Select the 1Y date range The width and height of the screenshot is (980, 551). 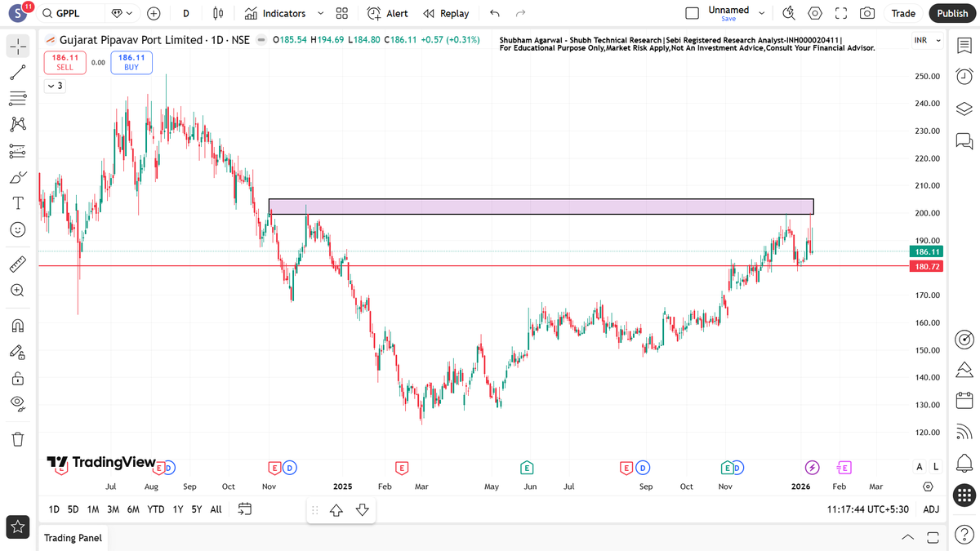click(178, 509)
